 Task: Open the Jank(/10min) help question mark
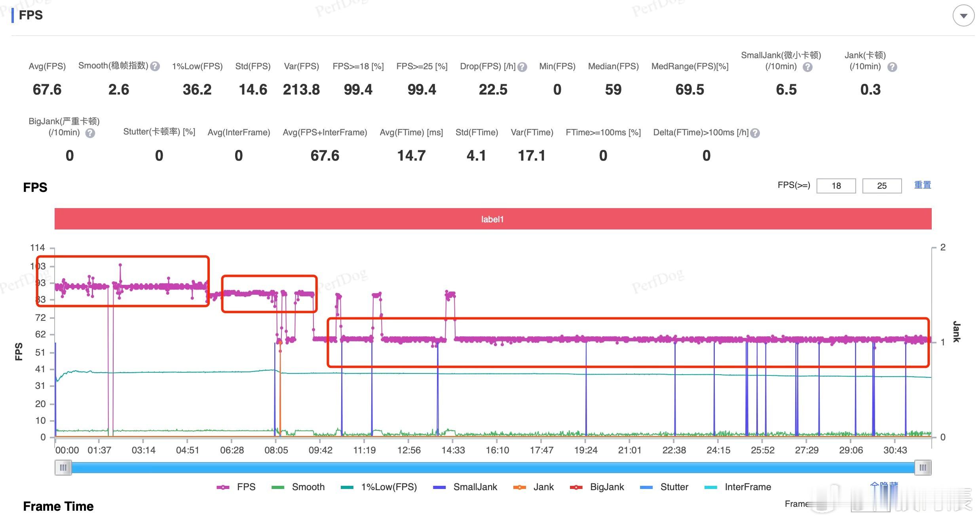click(x=892, y=67)
